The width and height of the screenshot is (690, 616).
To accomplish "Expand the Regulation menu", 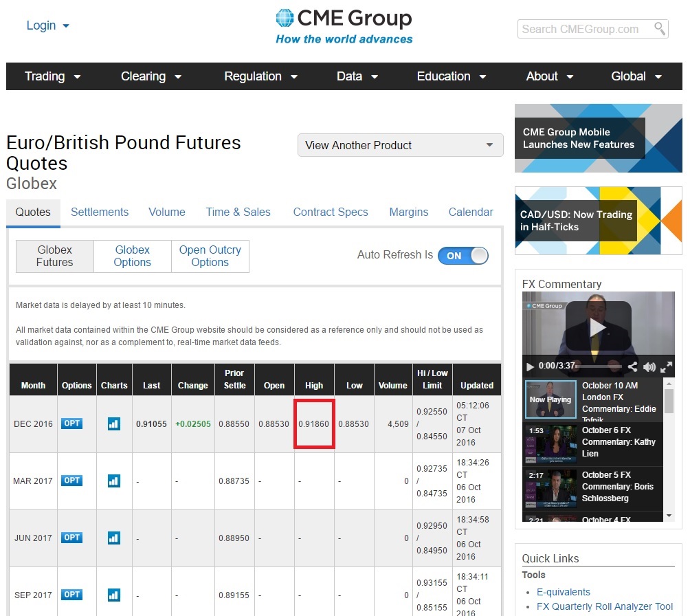I will point(260,76).
